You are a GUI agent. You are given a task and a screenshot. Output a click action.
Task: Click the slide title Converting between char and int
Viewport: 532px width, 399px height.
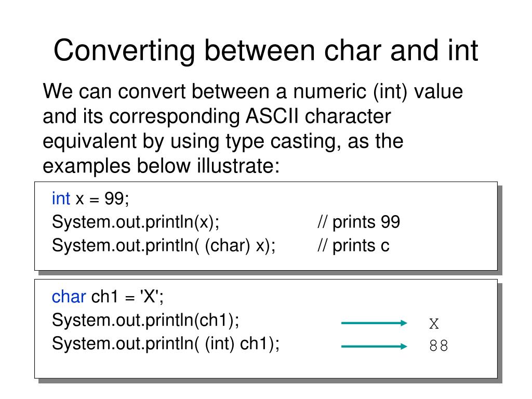[x=265, y=50]
